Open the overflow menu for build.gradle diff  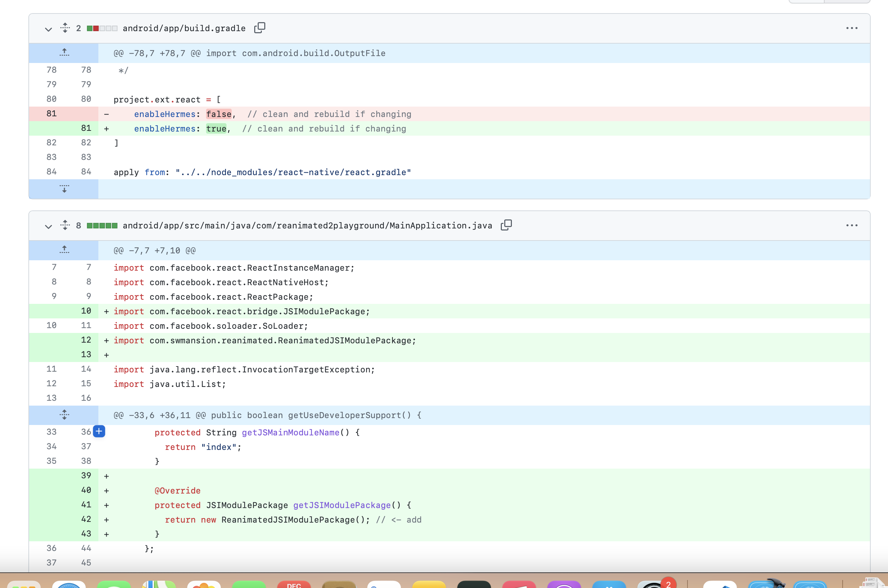852,28
